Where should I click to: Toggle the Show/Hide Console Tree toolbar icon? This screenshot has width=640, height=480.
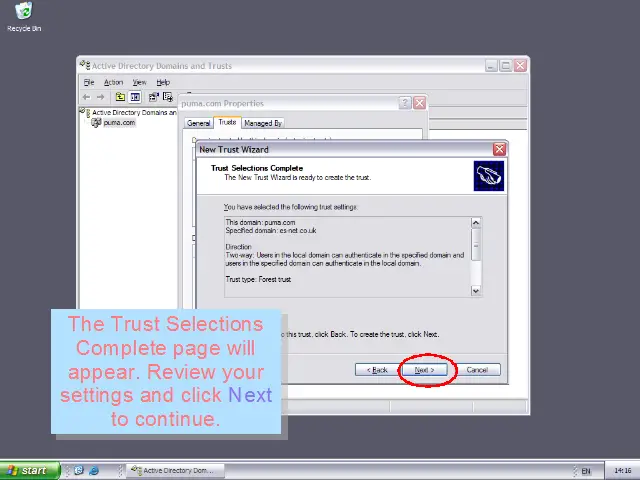click(135, 97)
